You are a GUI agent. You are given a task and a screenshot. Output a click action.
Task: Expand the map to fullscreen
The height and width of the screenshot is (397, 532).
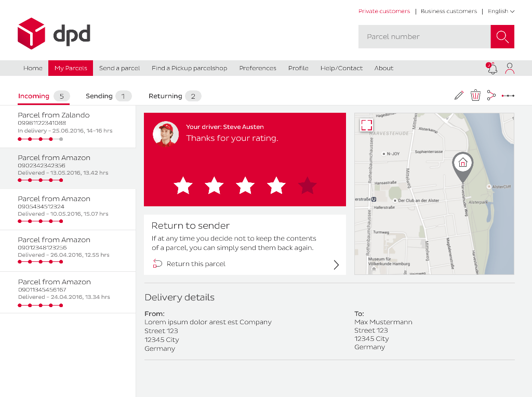tap(366, 125)
